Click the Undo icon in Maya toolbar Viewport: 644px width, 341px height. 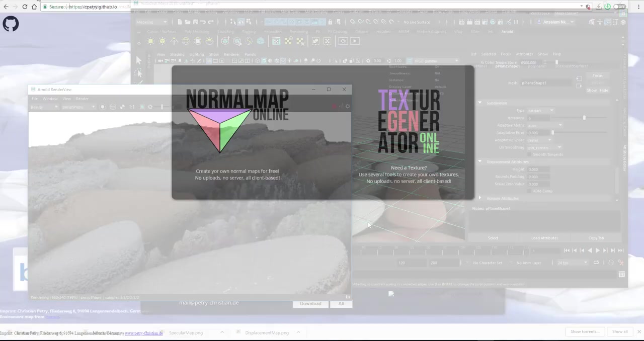click(x=203, y=22)
